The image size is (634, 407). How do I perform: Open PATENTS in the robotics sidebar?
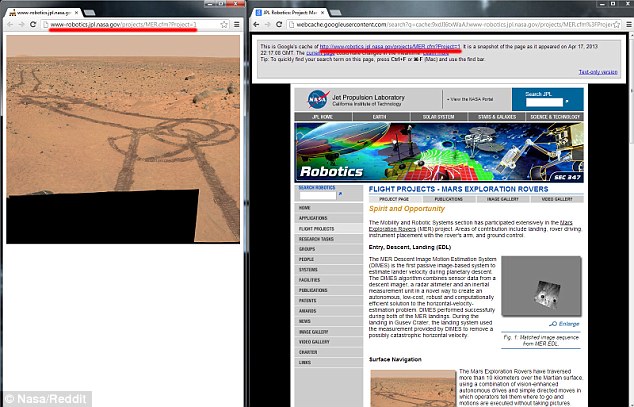[x=329, y=301]
